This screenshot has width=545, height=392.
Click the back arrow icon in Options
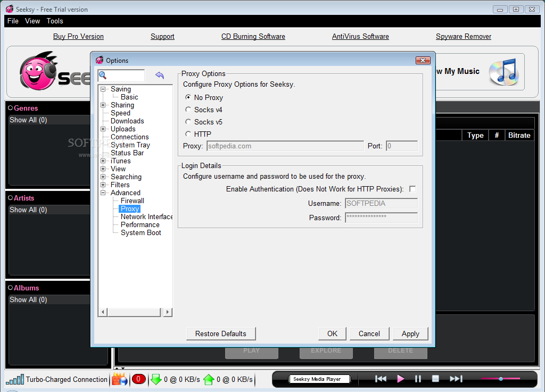pos(160,75)
